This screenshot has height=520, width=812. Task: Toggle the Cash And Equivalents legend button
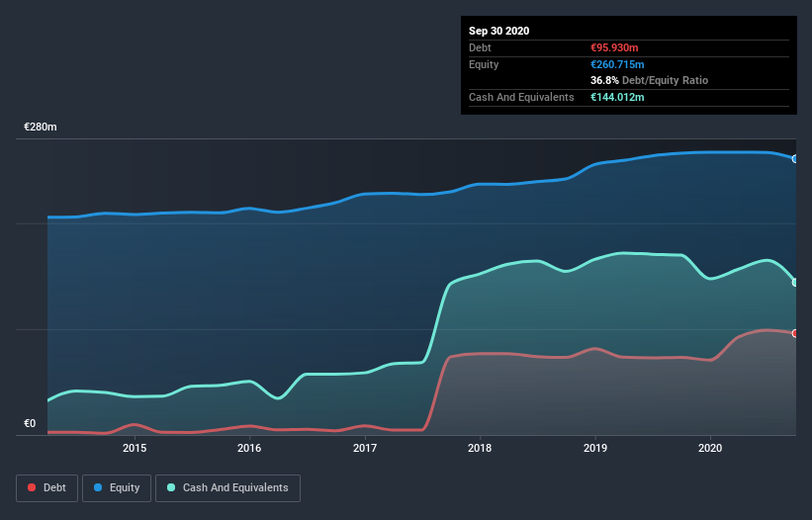(227, 488)
